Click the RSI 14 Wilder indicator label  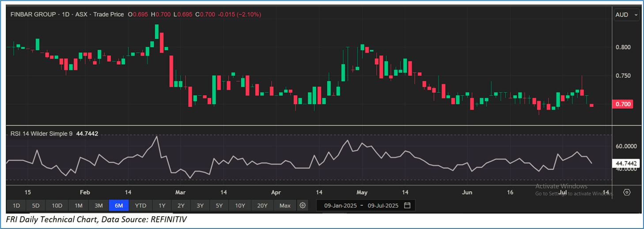[x=41, y=133]
